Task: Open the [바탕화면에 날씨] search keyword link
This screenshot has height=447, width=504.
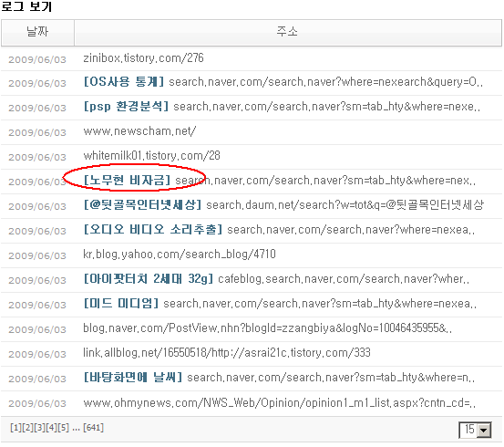Action: click(x=133, y=378)
